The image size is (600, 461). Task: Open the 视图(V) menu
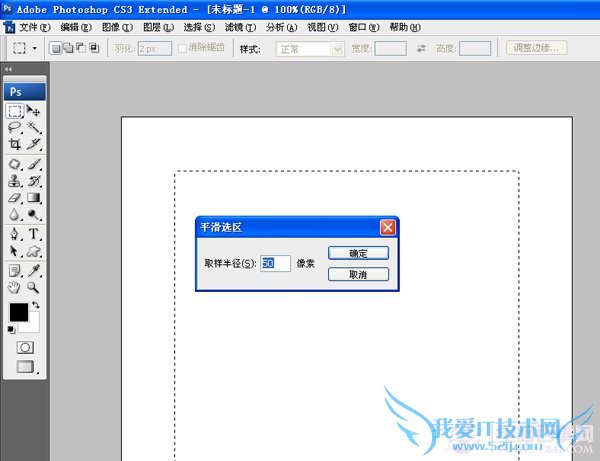[323, 28]
